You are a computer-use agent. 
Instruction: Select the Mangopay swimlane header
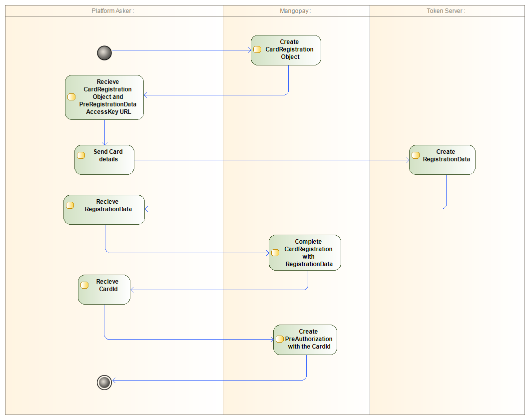pos(296,10)
